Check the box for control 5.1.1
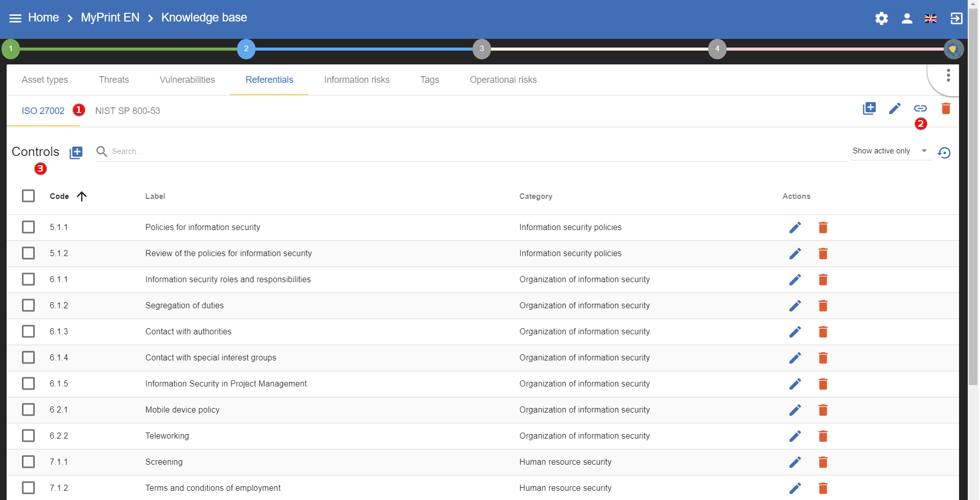This screenshot has height=500, width=980. pyautogui.click(x=29, y=227)
